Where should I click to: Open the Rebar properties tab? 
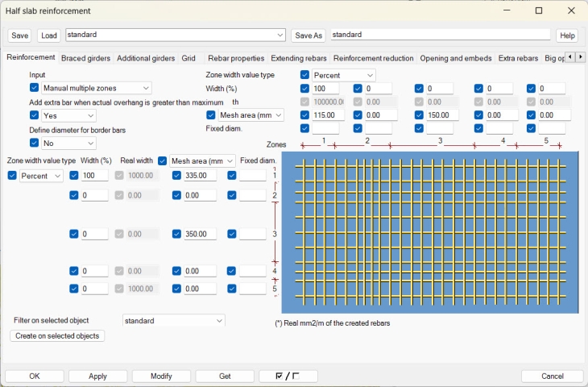236,59
